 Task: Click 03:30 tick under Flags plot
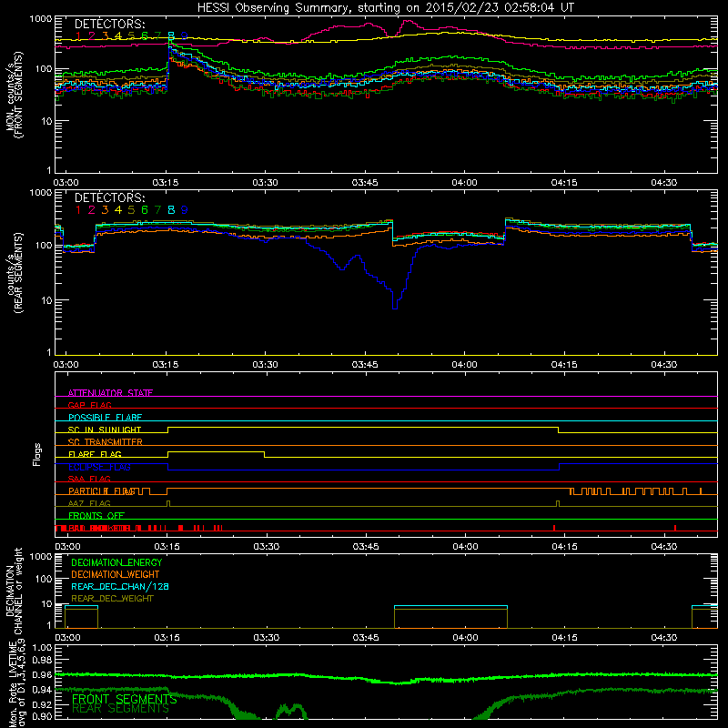(x=267, y=547)
